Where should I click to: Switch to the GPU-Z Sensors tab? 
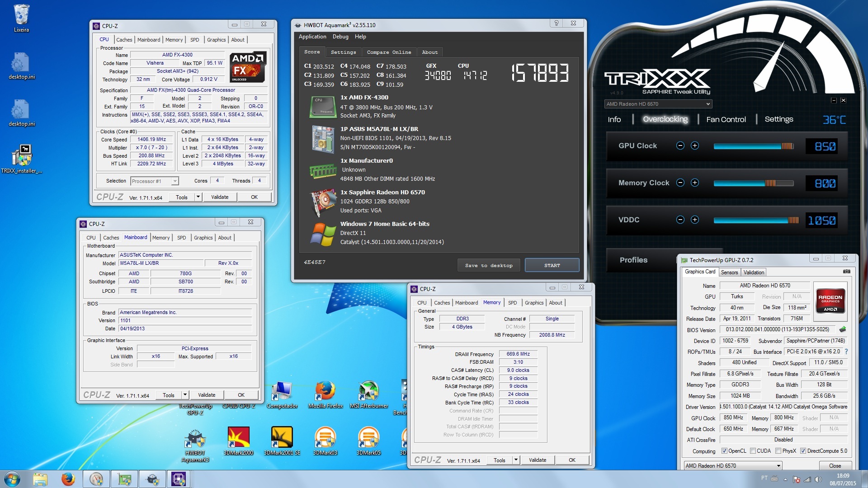point(729,272)
